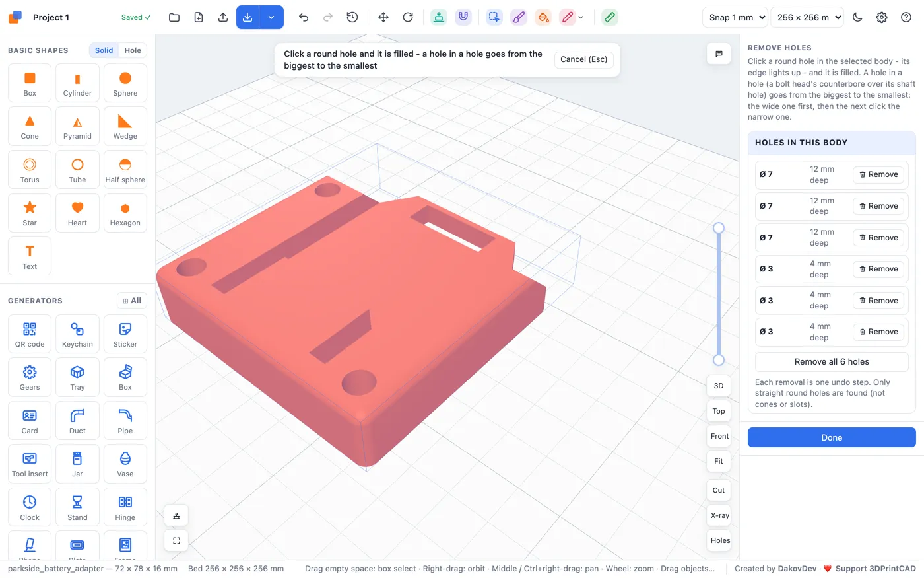The width and height of the screenshot is (924, 578).
Task: Open the Snap 1 mm dropdown
Action: [x=735, y=17]
